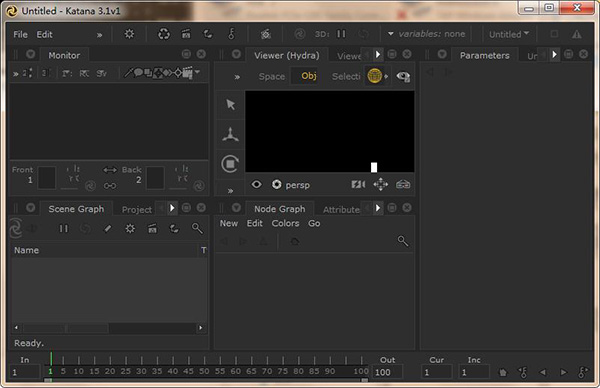Activate the rotate manipulator tool in Viewer
Viewport: 600px width, 388px height.
(230, 164)
